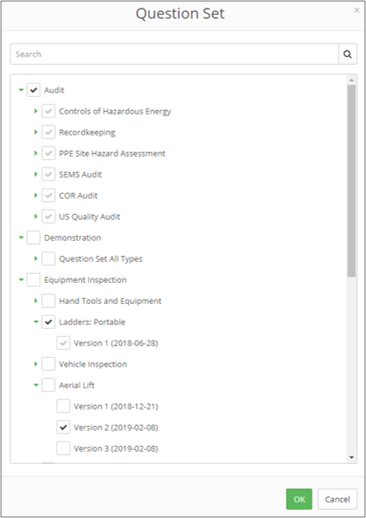Select the SEMS Audit label
Screen dimensions: 366x518
tap(80, 174)
